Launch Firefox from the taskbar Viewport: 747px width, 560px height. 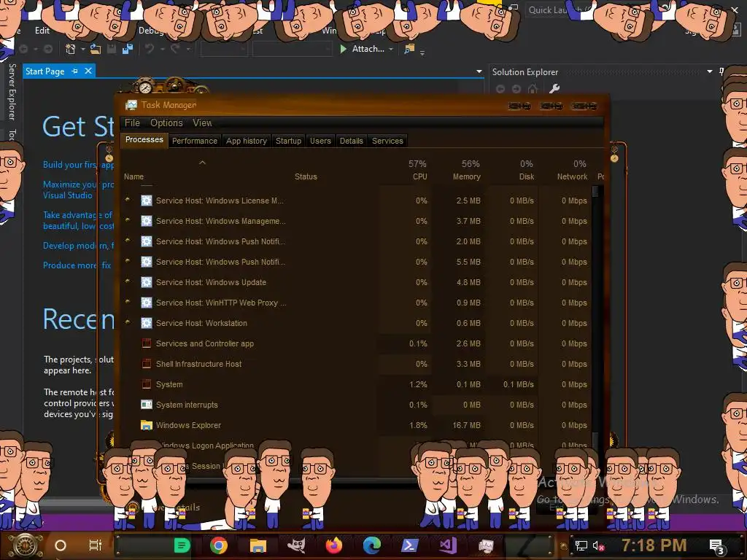pyautogui.click(x=334, y=545)
